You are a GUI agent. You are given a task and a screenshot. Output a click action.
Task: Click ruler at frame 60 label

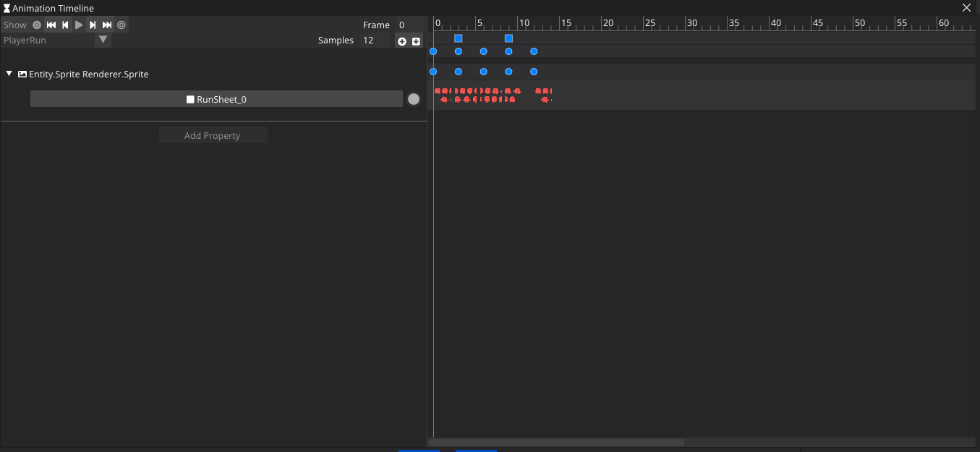point(944,23)
